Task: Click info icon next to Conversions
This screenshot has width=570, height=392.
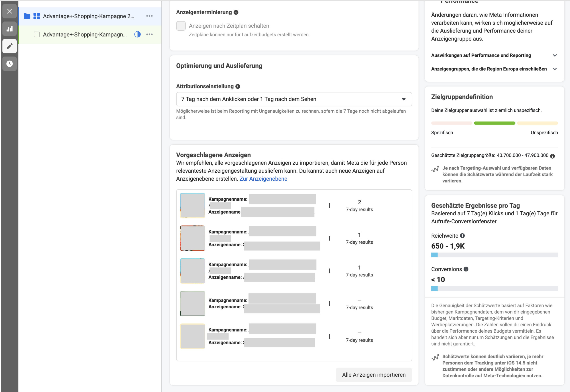Action: point(466,269)
